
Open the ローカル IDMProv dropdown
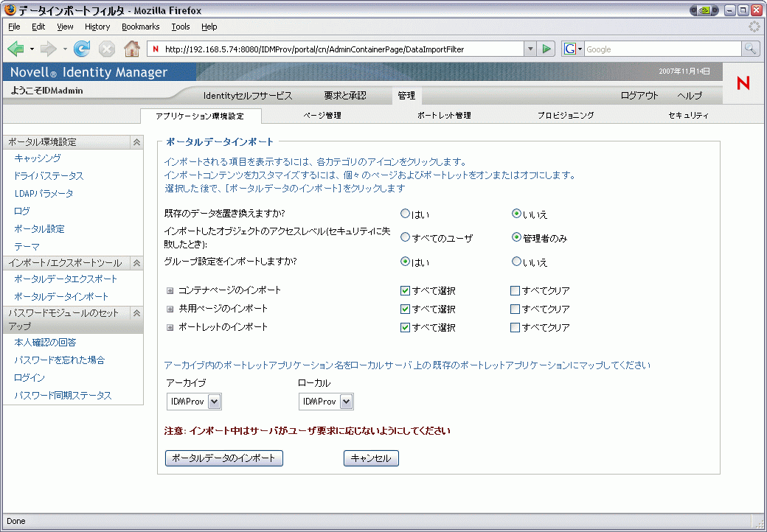tap(326, 402)
